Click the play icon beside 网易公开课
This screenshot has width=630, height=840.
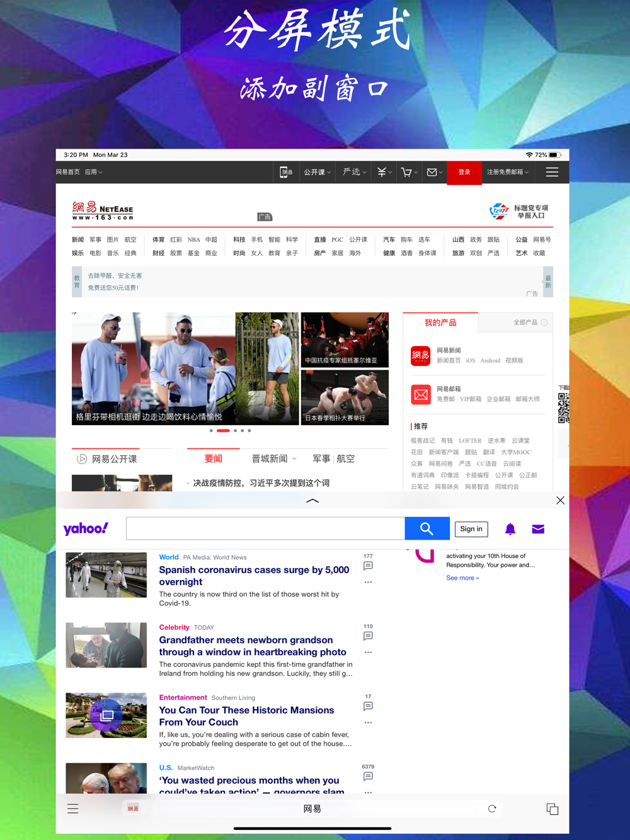(82, 459)
